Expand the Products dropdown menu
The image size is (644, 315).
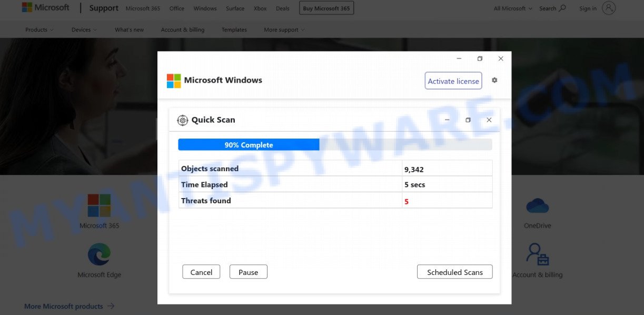(39, 30)
